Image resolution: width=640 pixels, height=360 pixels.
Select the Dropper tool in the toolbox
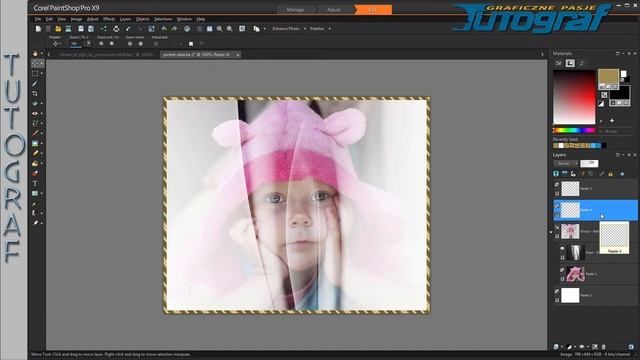coord(35,84)
